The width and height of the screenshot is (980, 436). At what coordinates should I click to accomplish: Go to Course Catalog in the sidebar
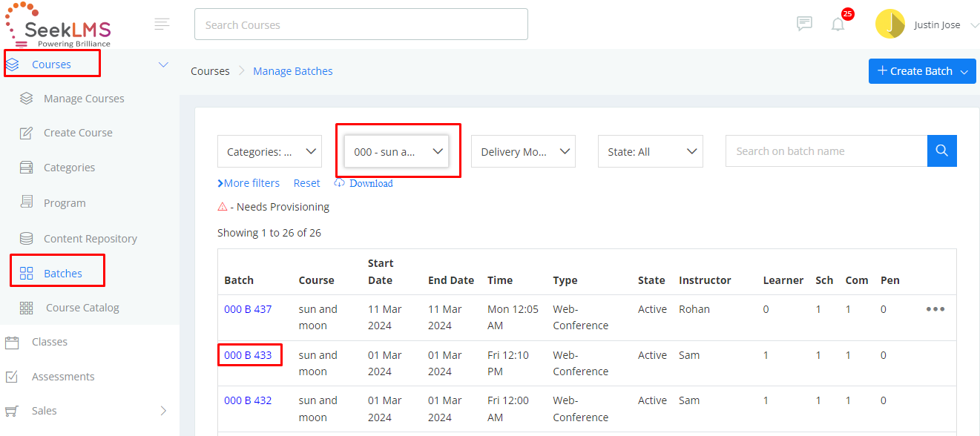[x=82, y=308]
